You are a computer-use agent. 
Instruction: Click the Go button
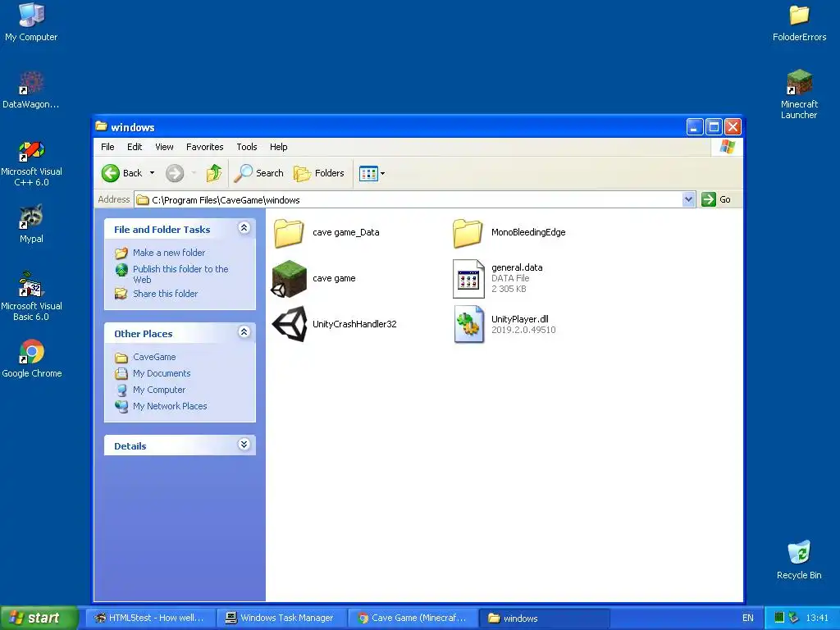coord(716,200)
